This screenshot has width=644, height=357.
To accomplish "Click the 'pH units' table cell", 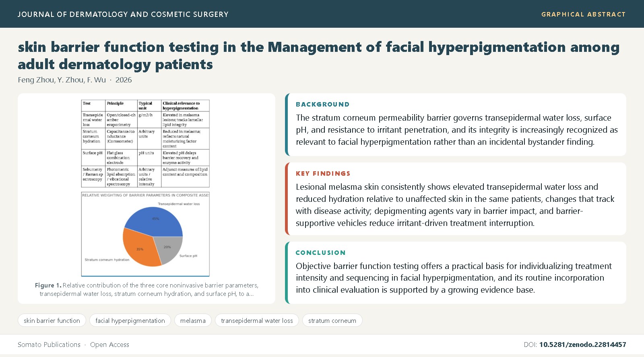I will click(x=149, y=158).
